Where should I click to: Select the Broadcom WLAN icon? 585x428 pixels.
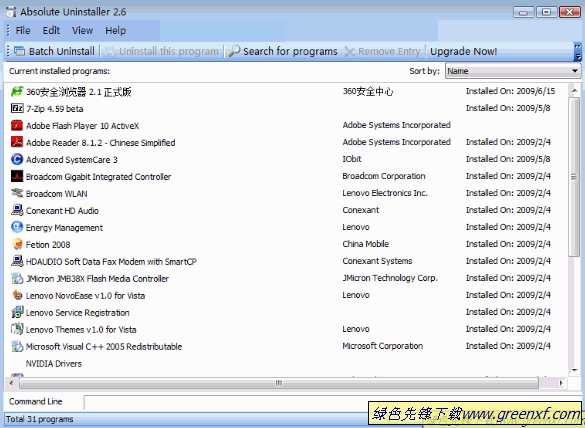coord(17,193)
